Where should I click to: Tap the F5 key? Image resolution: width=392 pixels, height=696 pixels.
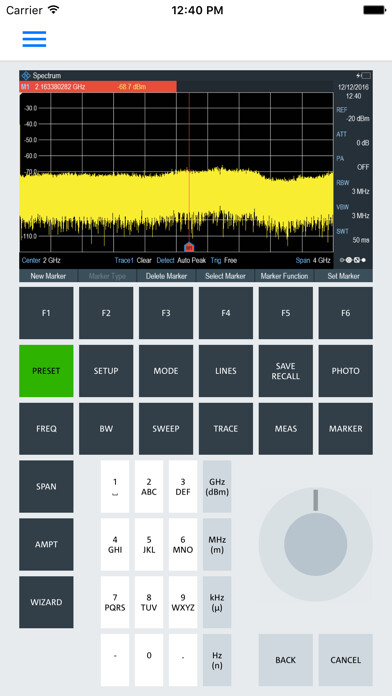point(286,313)
